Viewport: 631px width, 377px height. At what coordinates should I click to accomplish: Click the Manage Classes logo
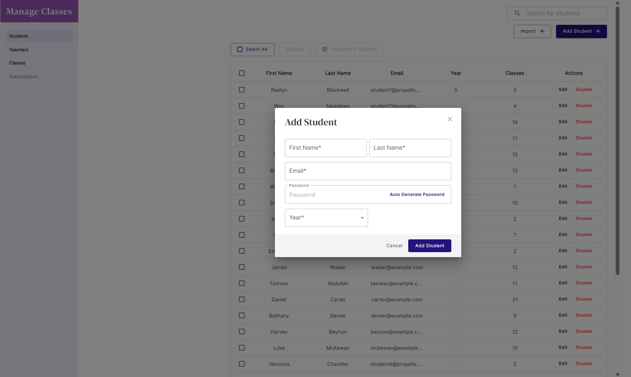pyautogui.click(x=39, y=11)
